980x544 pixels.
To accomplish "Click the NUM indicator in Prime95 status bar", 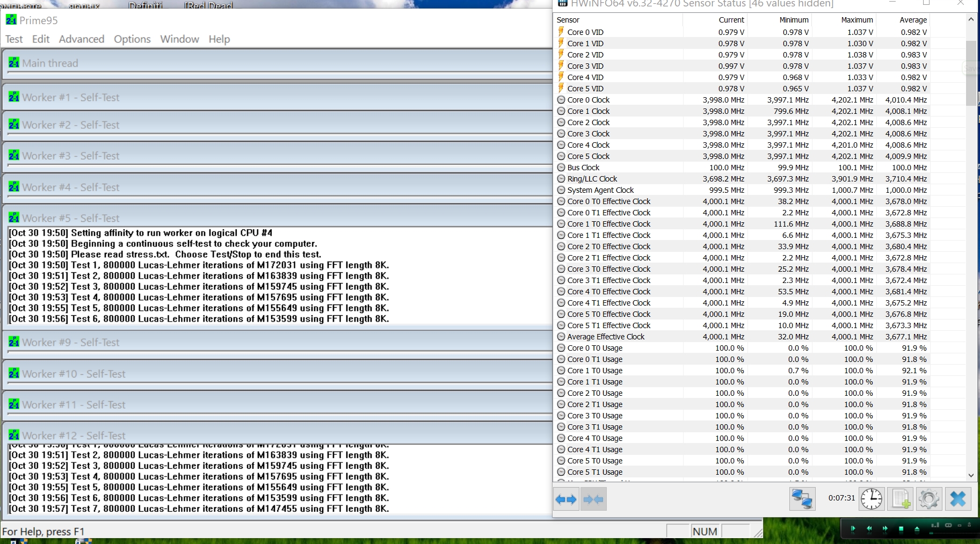I will click(x=705, y=531).
